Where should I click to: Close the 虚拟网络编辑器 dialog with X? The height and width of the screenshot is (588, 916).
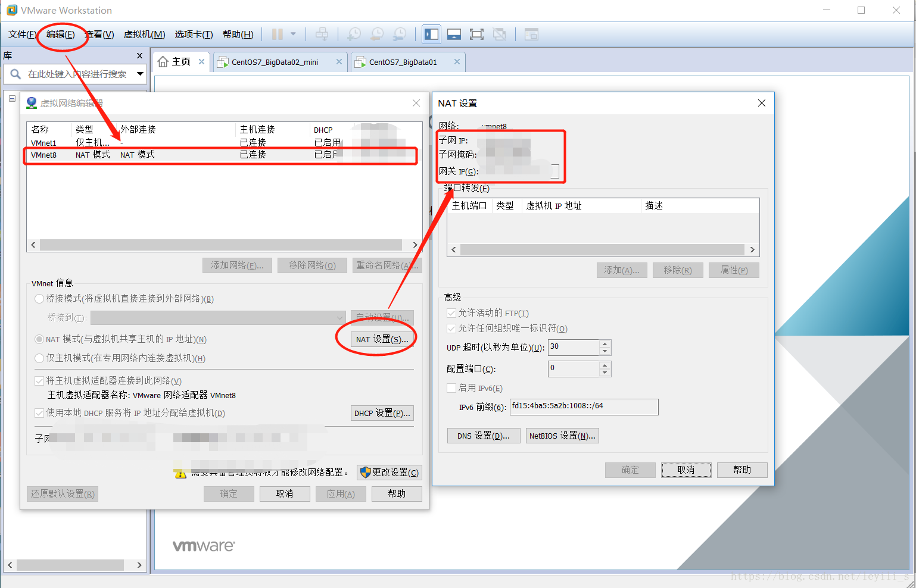[416, 103]
